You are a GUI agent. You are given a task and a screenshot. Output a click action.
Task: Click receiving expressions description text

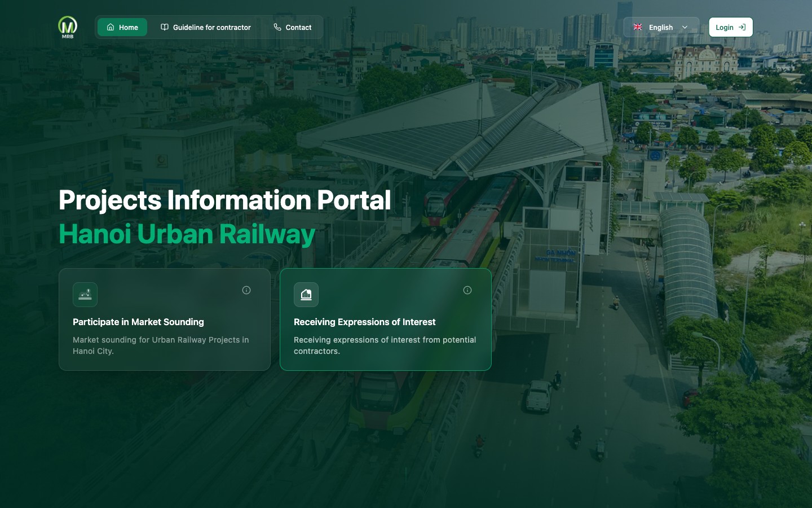(x=385, y=345)
